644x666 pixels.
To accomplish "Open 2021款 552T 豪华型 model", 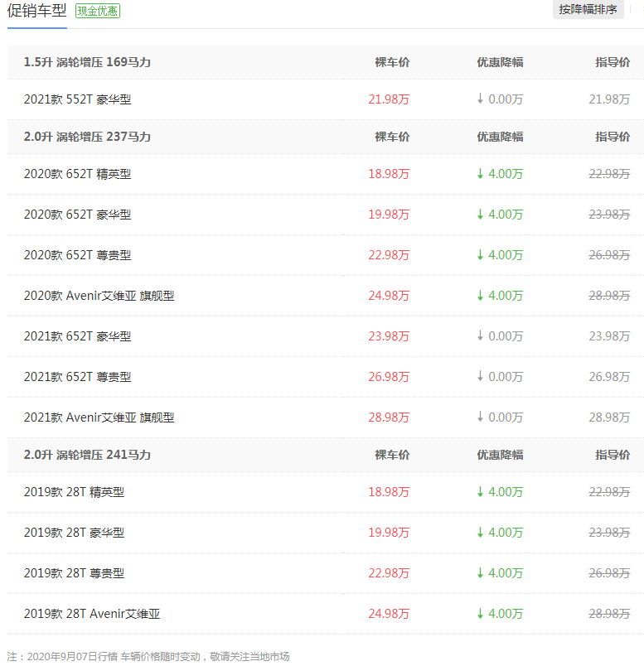I will pyautogui.click(x=77, y=99).
